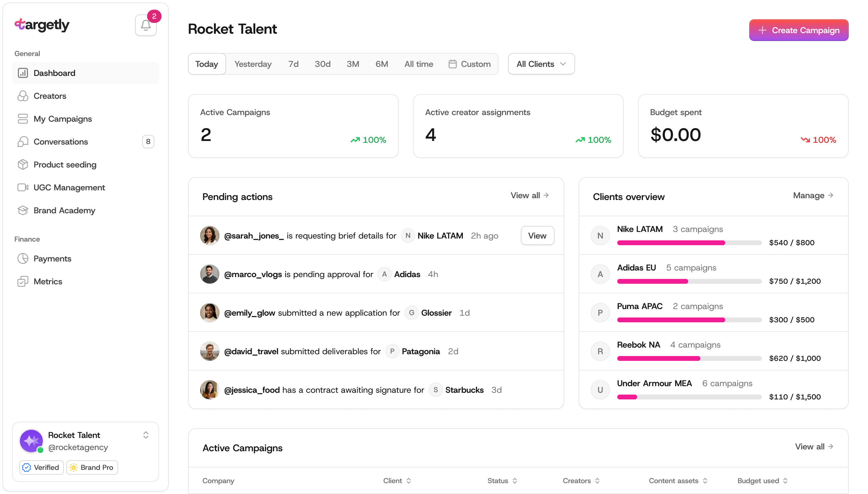This screenshot has height=494, width=868.
Task: Click the Creators sidebar icon
Action: coord(23,96)
